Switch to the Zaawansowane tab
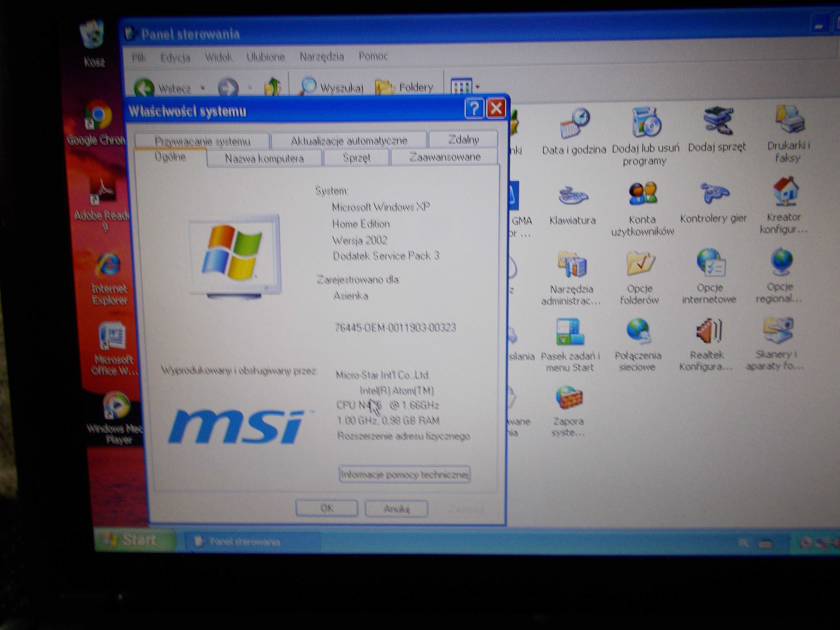Screen dimensions: 840x630 (x=445, y=157)
